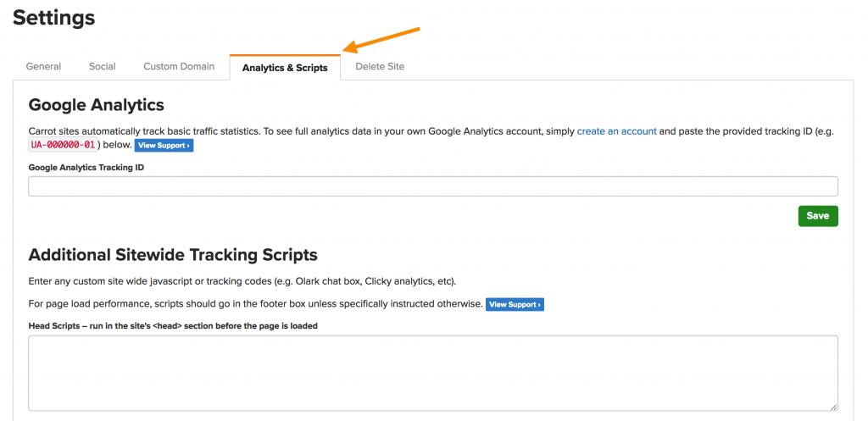Screen dimensions: 868x421
Task: Click the Google Analytics Tracking ID label
Action: 86,167
